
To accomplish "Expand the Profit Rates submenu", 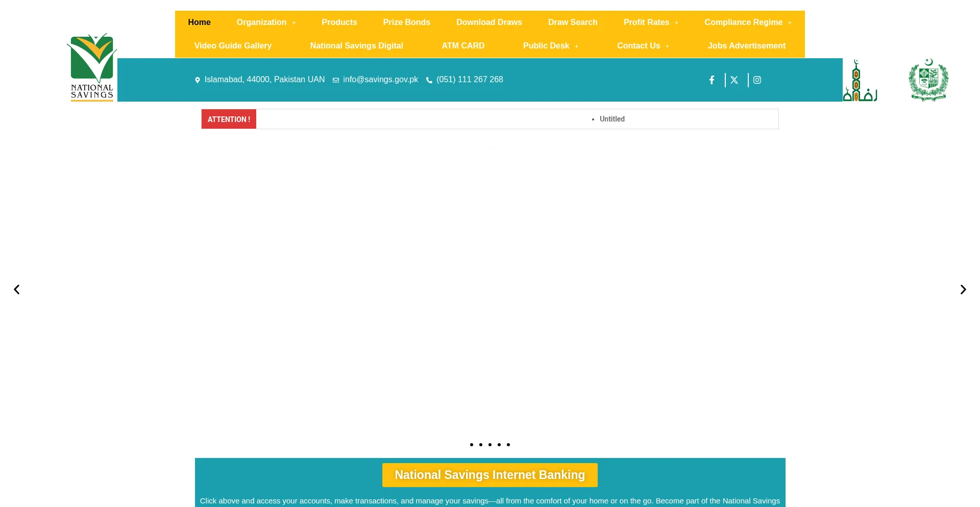I will 676,23.
